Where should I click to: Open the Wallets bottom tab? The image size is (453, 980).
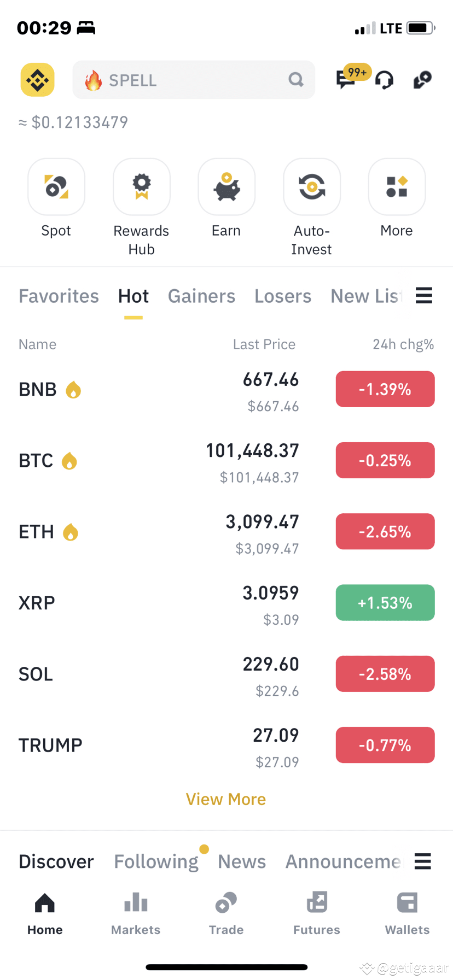[x=407, y=911]
